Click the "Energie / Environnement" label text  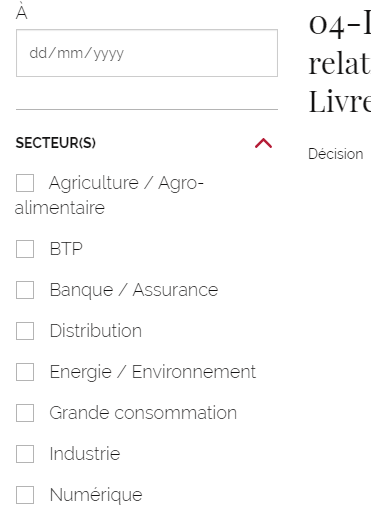[153, 372]
